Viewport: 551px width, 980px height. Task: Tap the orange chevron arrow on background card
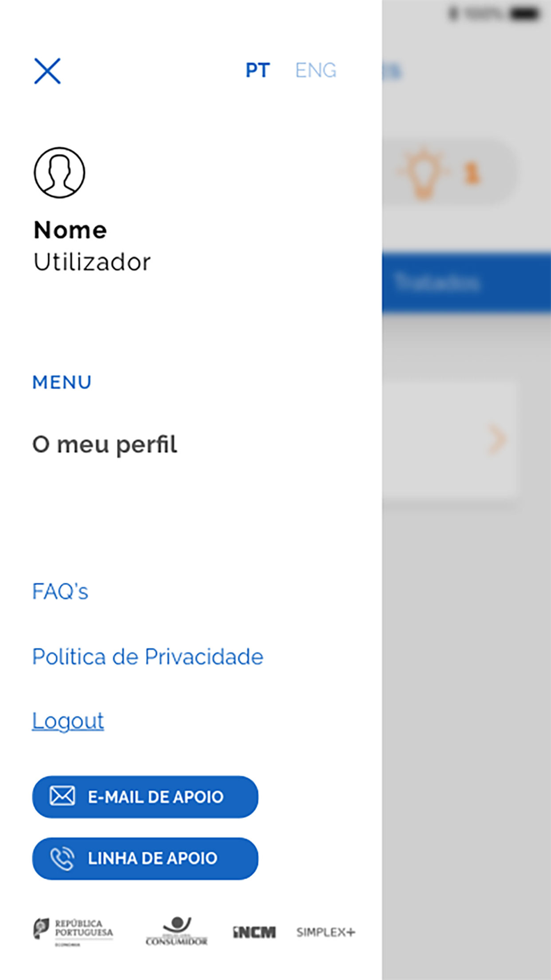[497, 439]
